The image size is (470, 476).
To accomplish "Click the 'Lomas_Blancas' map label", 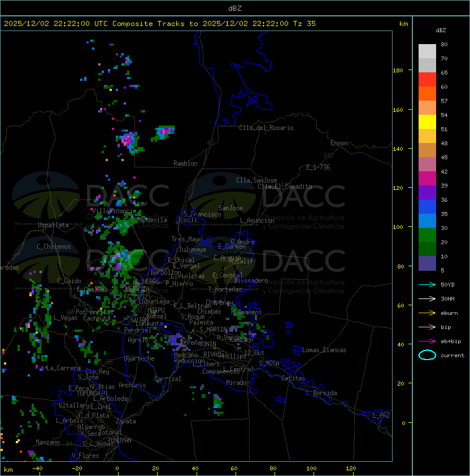I will (324, 350).
